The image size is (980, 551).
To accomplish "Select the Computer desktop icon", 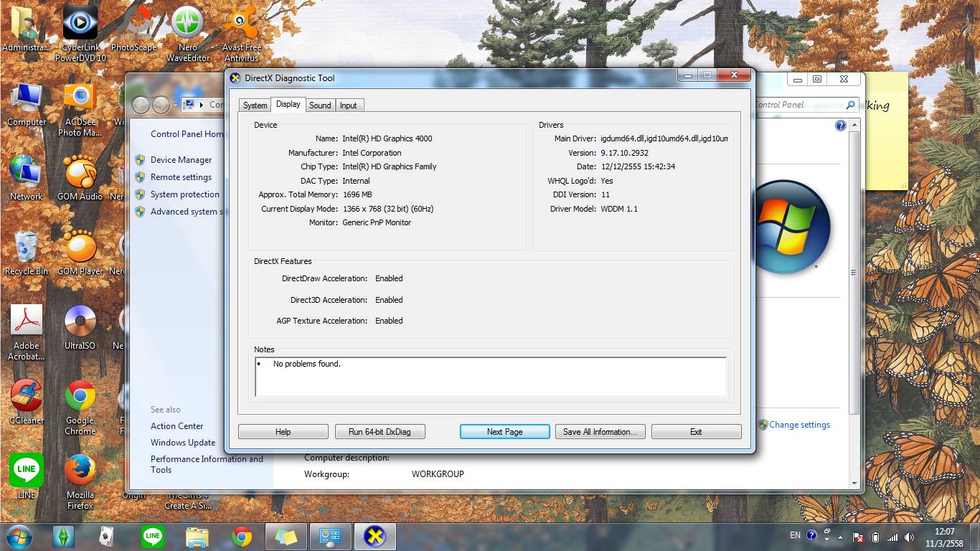I will [27, 105].
